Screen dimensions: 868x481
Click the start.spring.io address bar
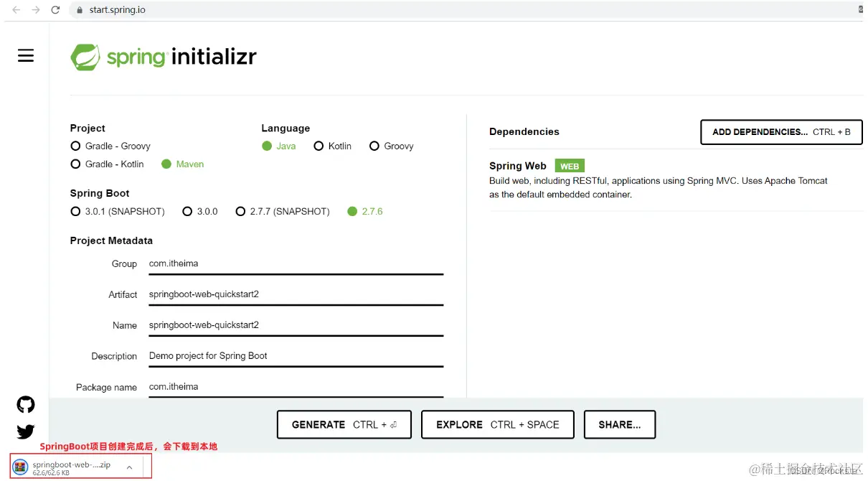(x=466, y=10)
